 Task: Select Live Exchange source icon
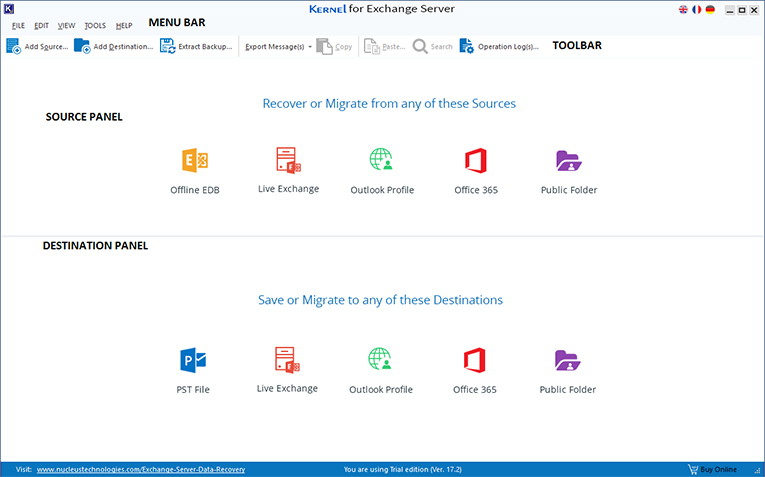[288, 160]
